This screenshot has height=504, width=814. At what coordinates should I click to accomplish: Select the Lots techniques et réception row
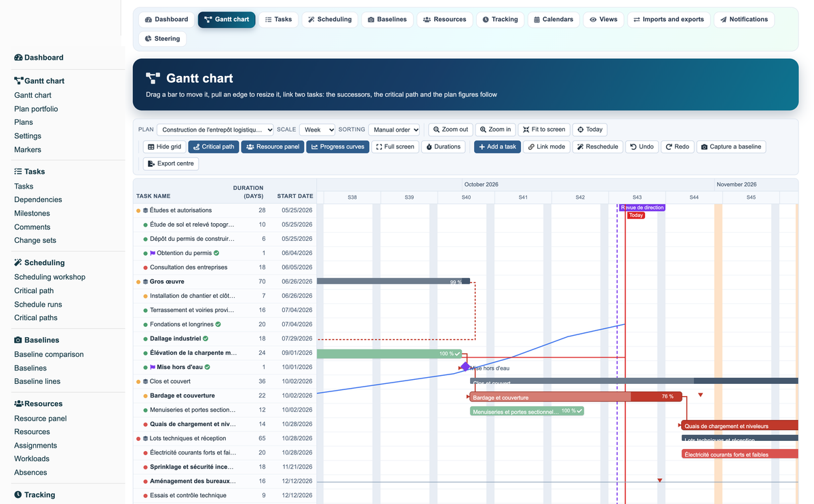[x=225, y=438]
